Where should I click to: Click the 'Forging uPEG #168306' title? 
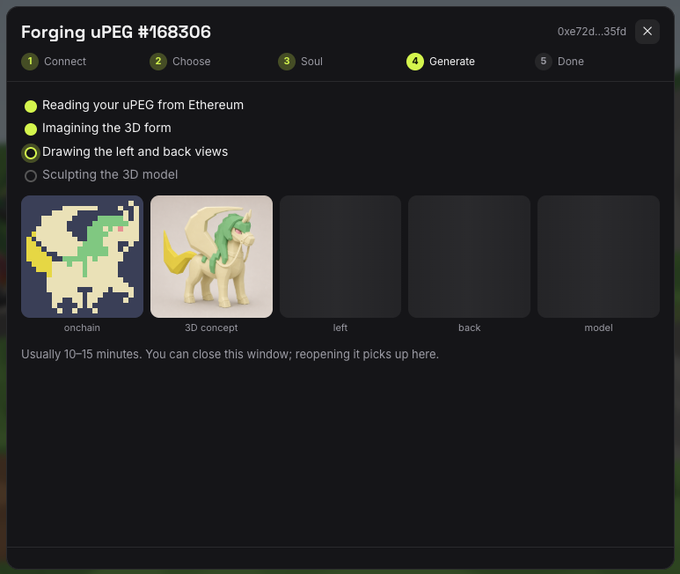116,32
